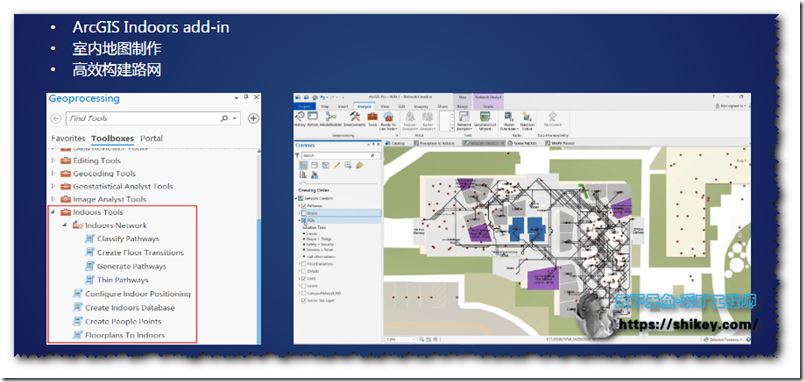This screenshot has width=804, height=382.
Task: Open the Not signed in dropdown
Action: click(x=731, y=106)
